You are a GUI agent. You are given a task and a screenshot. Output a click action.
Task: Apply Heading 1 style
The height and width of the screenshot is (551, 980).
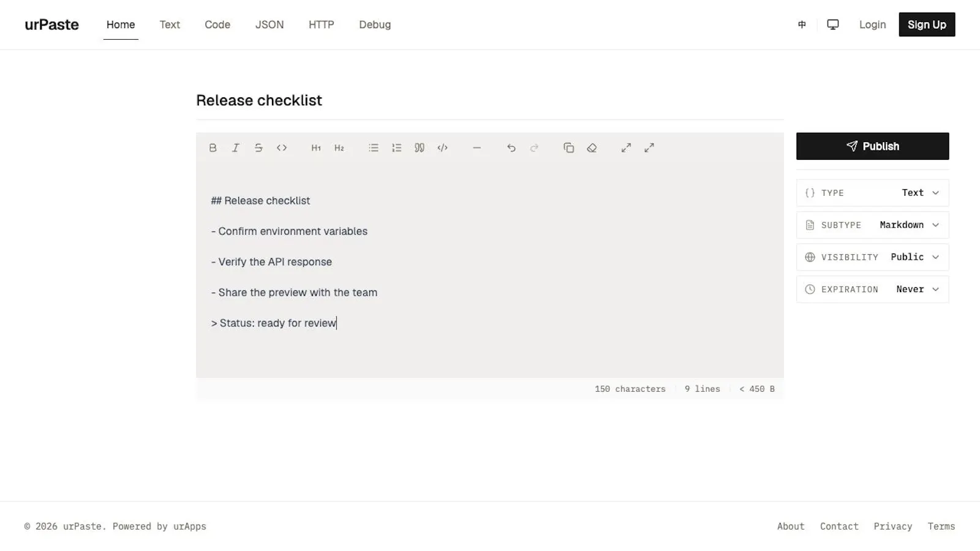(x=316, y=148)
